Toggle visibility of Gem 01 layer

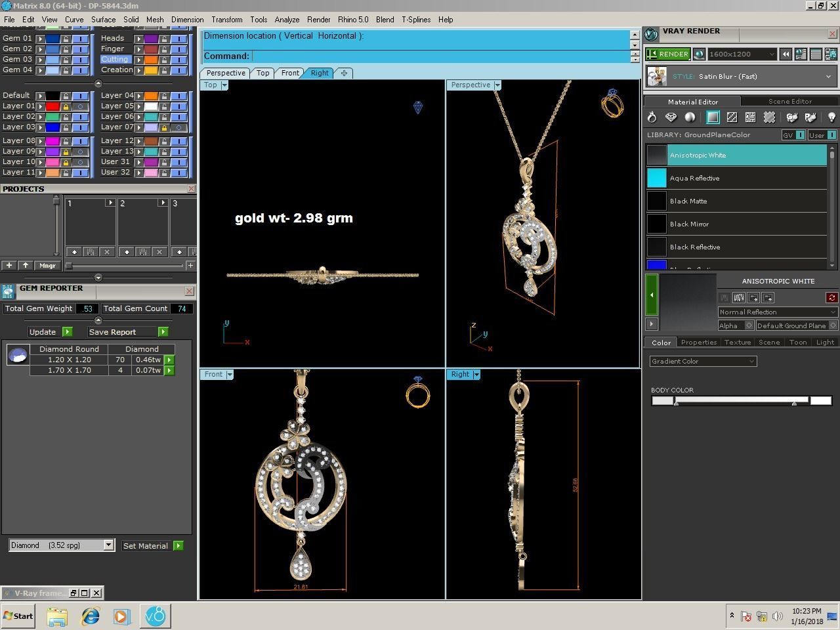[81, 39]
